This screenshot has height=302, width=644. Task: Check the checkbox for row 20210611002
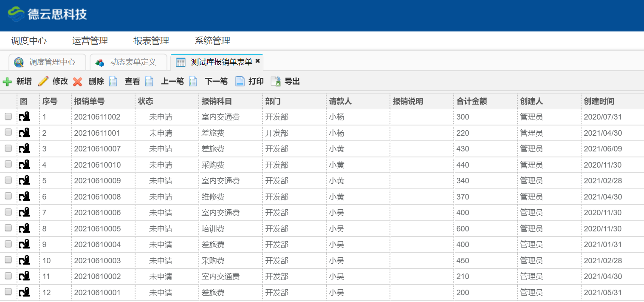point(8,117)
